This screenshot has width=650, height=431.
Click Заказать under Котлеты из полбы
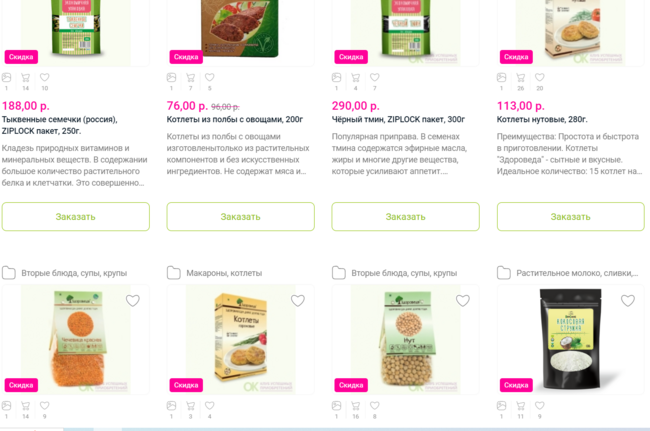pyautogui.click(x=240, y=217)
